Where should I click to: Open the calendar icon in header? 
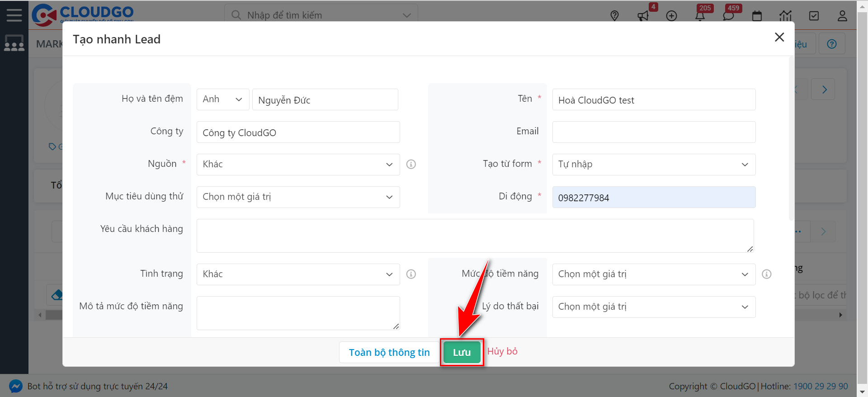(757, 16)
